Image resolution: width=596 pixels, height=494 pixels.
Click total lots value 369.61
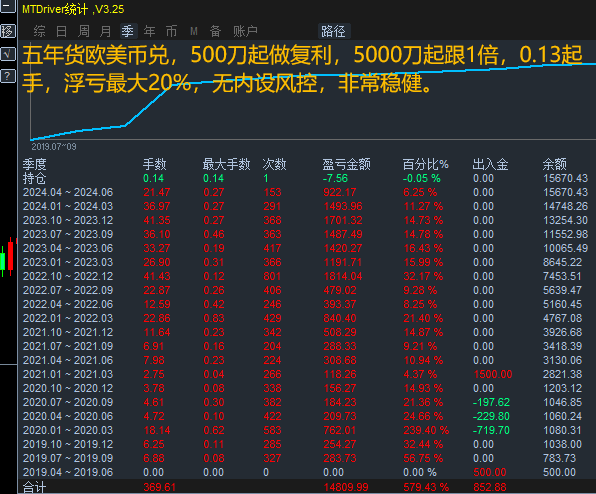[x=160, y=487]
